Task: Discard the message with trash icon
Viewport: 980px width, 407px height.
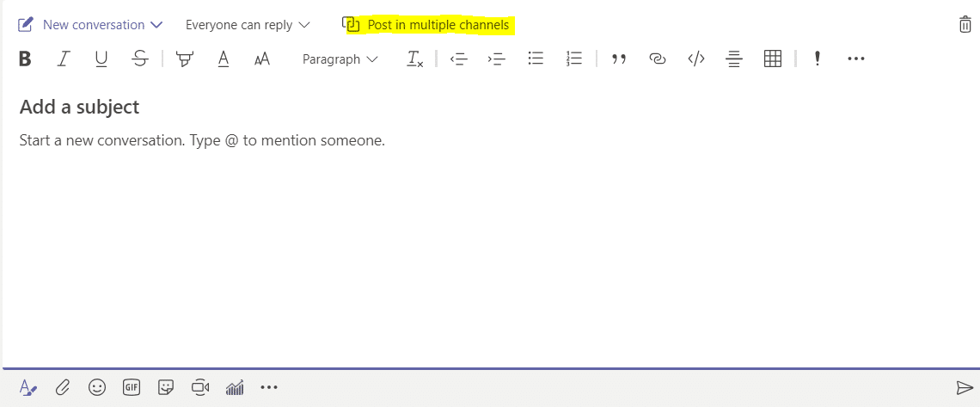Action: (x=965, y=25)
